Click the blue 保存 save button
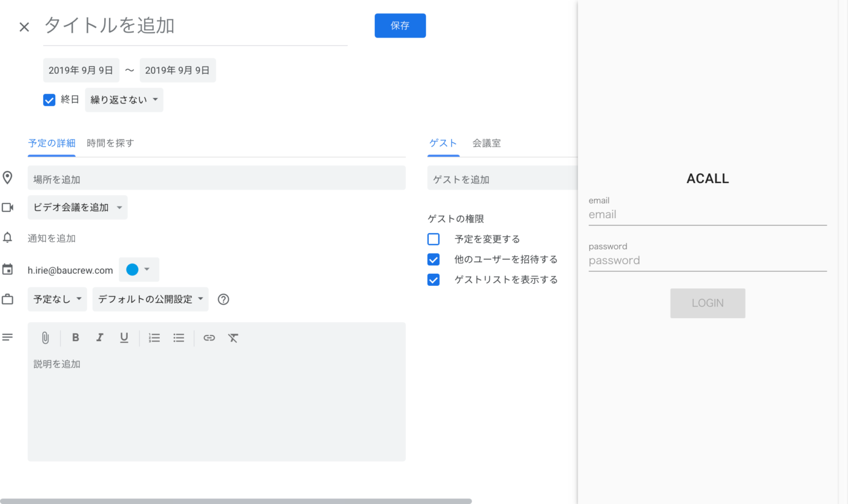 (400, 25)
